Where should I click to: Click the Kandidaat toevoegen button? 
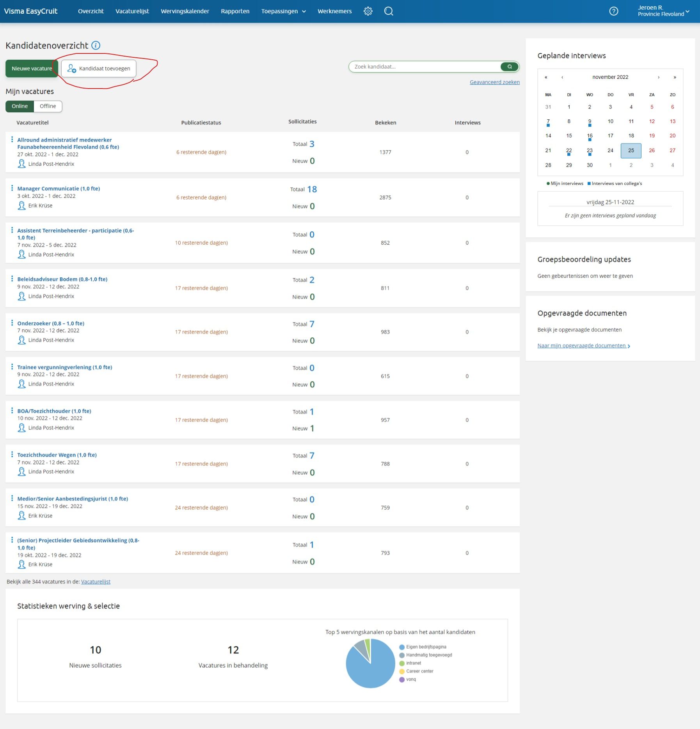pos(99,69)
